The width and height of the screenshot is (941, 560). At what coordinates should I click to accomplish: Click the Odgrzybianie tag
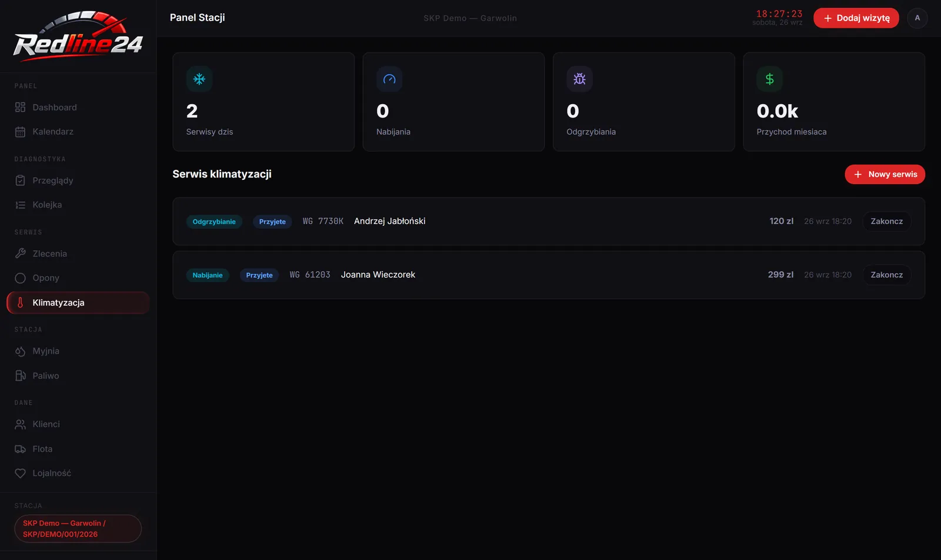(x=214, y=222)
